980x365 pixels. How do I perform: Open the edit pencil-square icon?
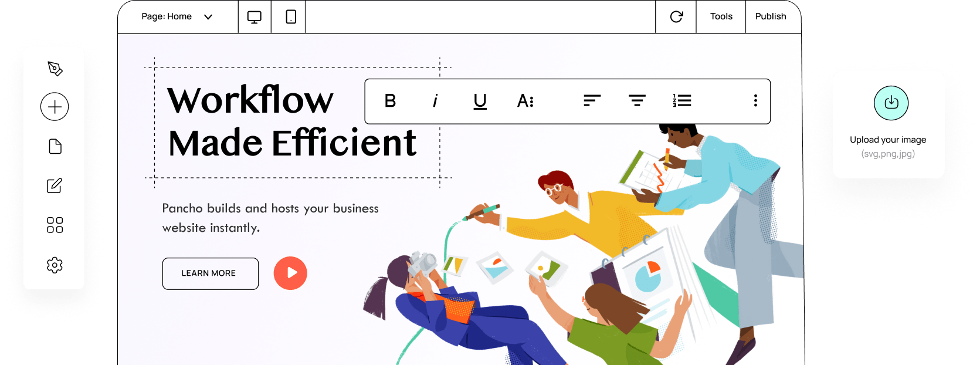coord(55,185)
